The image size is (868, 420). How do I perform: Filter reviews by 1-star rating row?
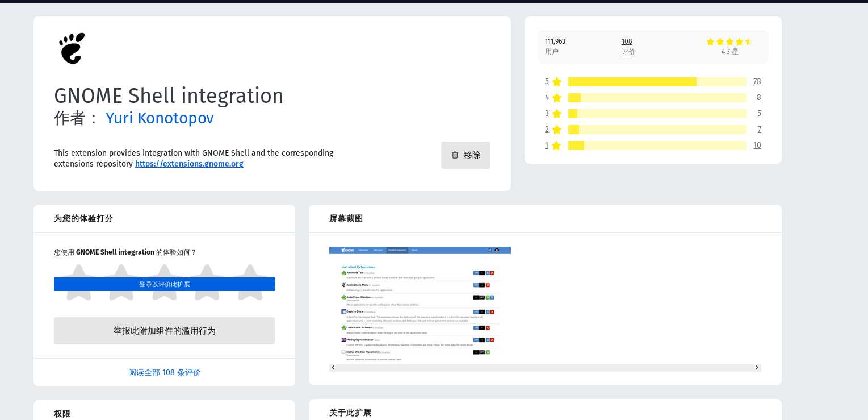pyautogui.click(x=653, y=145)
